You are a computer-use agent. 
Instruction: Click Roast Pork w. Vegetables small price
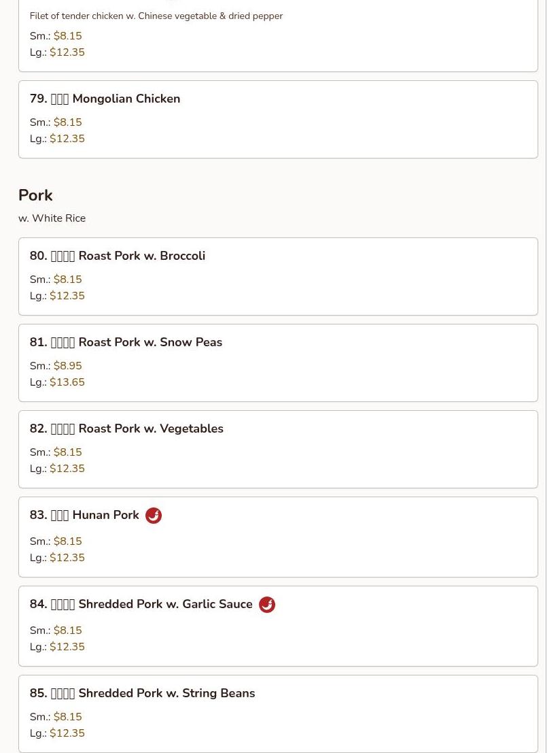tap(67, 452)
